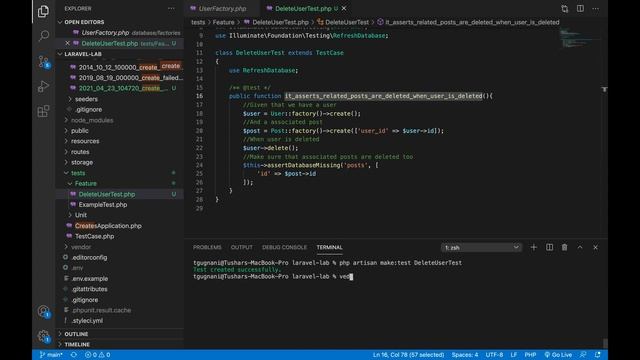Viewport: 640px width, 360px height.
Task: Collapse the tests folder
Action: point(78,173)
